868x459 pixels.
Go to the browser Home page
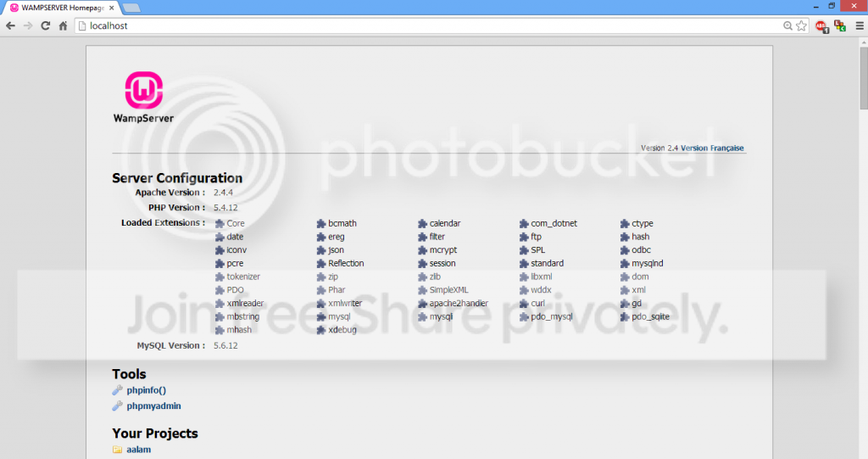click(x=63, y=25)
